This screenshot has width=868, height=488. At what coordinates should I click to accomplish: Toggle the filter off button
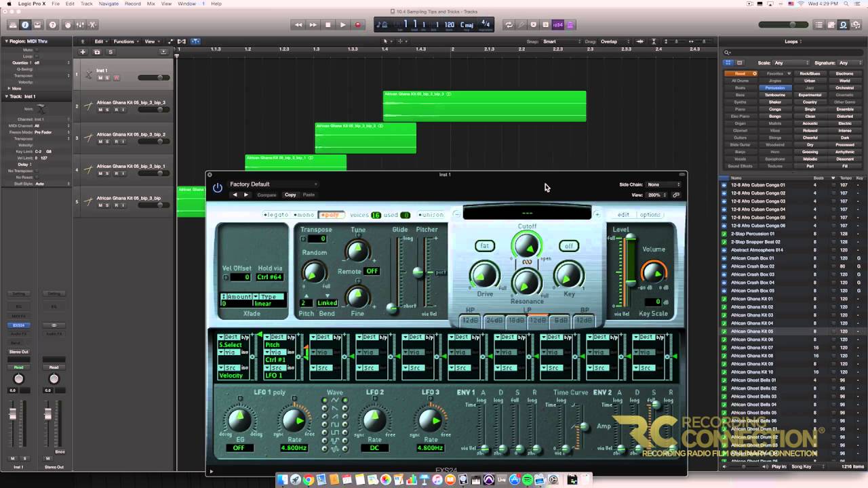pos(568,246)
